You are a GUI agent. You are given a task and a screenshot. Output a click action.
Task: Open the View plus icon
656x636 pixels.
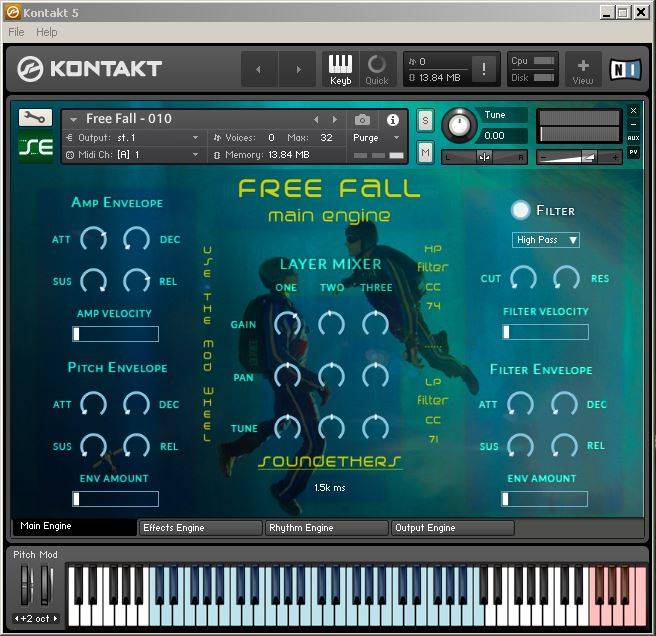coord(583,68)
